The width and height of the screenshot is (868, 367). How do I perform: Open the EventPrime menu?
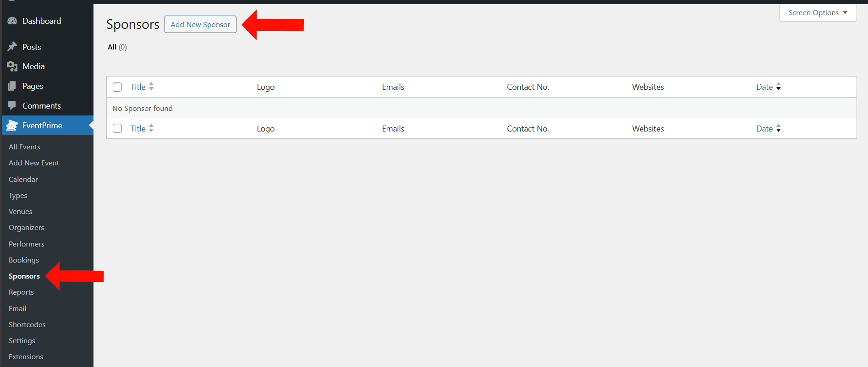[x=48, y=125]
